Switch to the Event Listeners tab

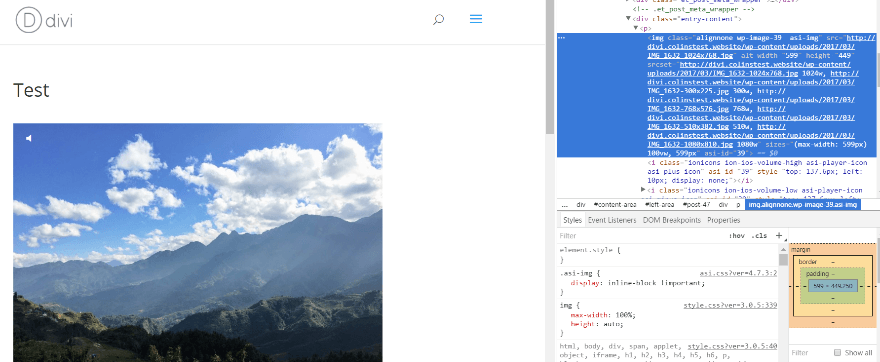(612, 221)
